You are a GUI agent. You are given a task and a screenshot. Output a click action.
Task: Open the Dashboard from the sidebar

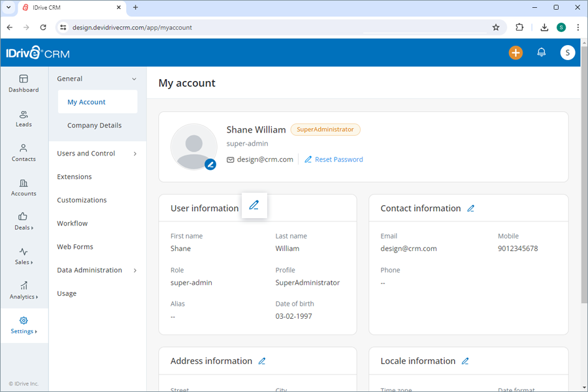tap(24, 84)
